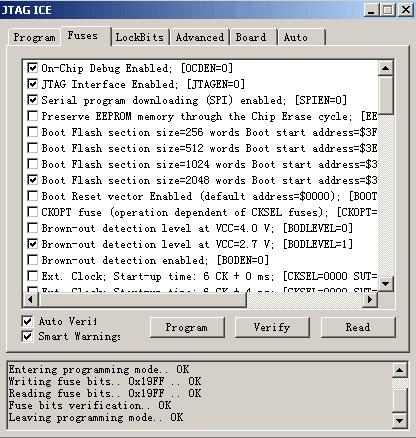Toggle the Auto Verify checkbox
The height and width of the screenshot is (438, 416).
(27, 321)
